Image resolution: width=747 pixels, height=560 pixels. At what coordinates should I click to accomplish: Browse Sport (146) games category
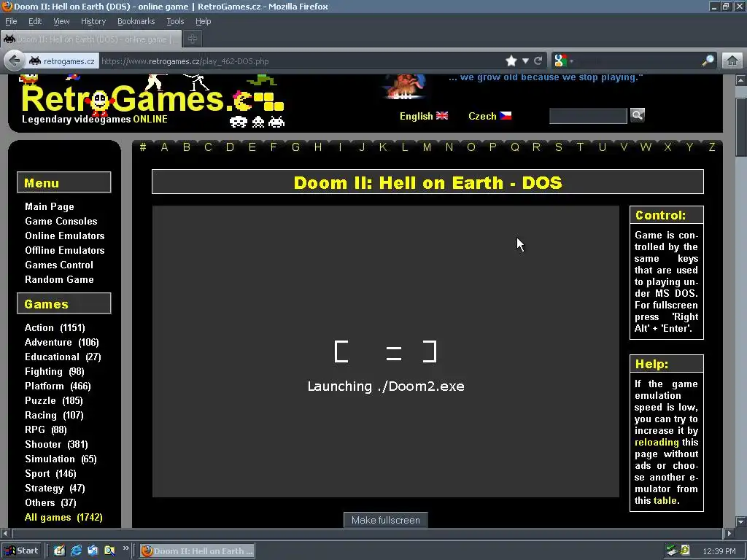(x=50, y=473)
